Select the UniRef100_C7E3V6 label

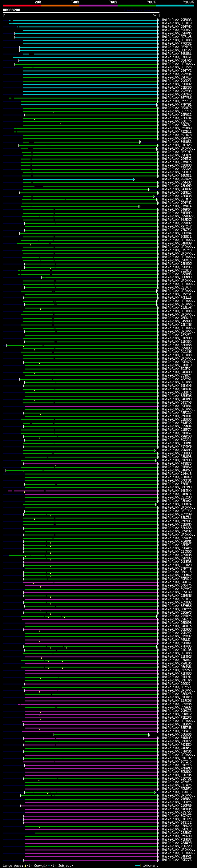tap(177, 145)
